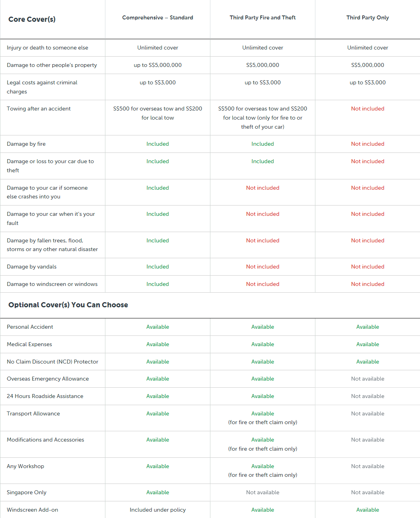Click 'Transport Allowance' row label
This screenshot has width=420, height=518.
[x=33, y=413]
